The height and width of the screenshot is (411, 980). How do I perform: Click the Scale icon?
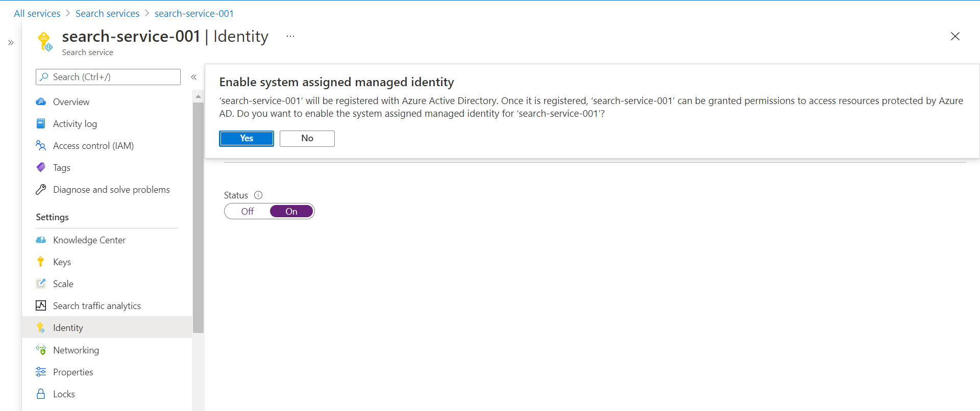[41, 284]
